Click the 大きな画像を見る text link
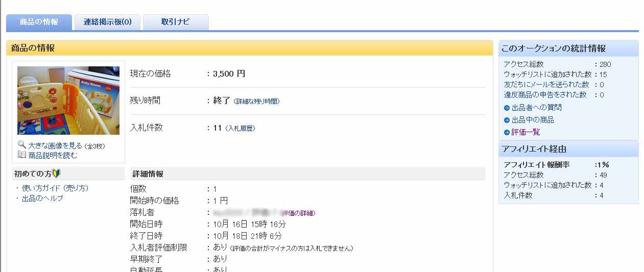The width and height of the screenshot is (644, 272). click(55, 145)
